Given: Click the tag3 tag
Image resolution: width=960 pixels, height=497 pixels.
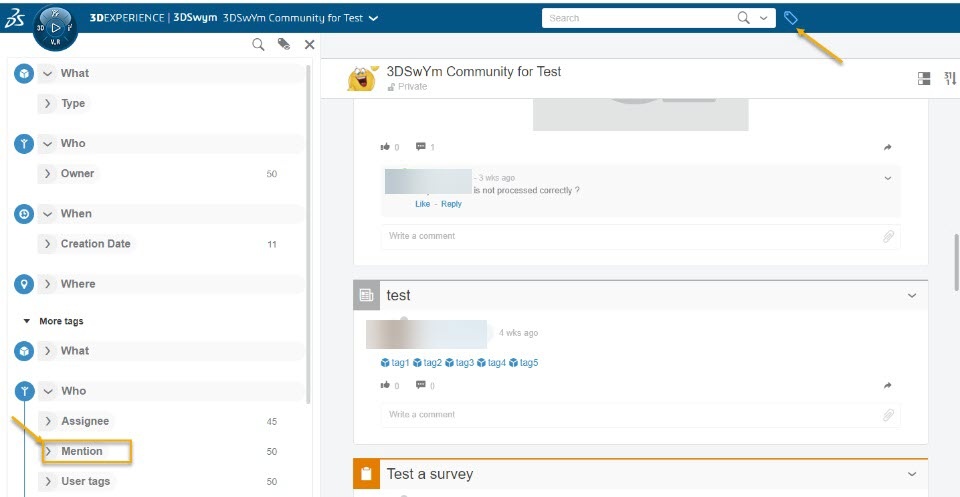Looking at the screenshot, I should (x=459, y=363).
